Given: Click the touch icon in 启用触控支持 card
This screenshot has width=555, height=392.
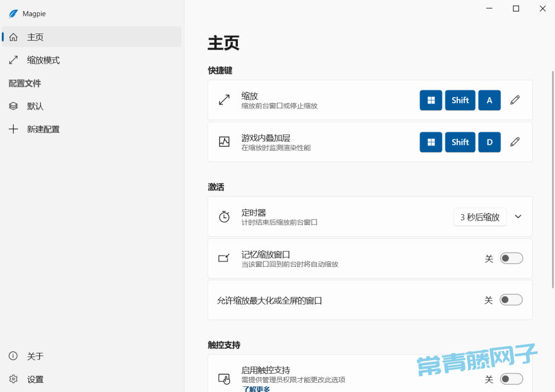Looking at the screenshot, I should (225, 379).
